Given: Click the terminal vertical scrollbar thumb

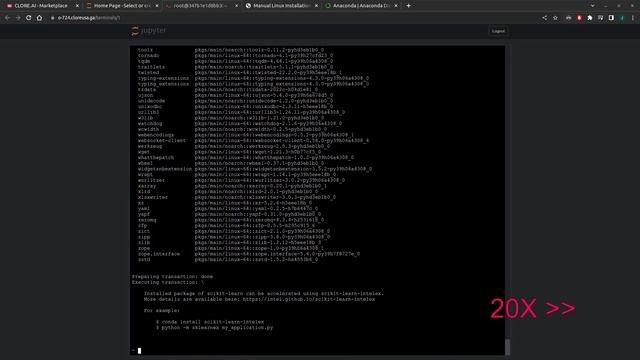Looking at the screenshot, I should pos(507,347).
